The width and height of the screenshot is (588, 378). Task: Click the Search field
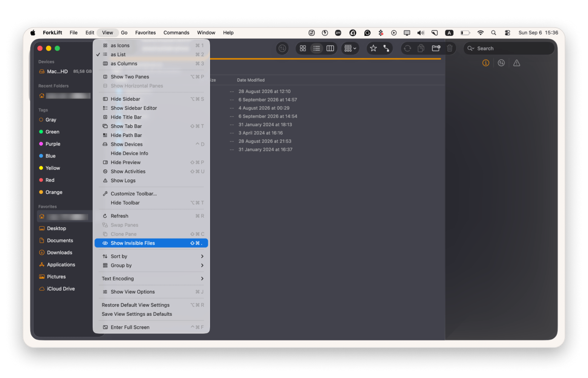509,48
